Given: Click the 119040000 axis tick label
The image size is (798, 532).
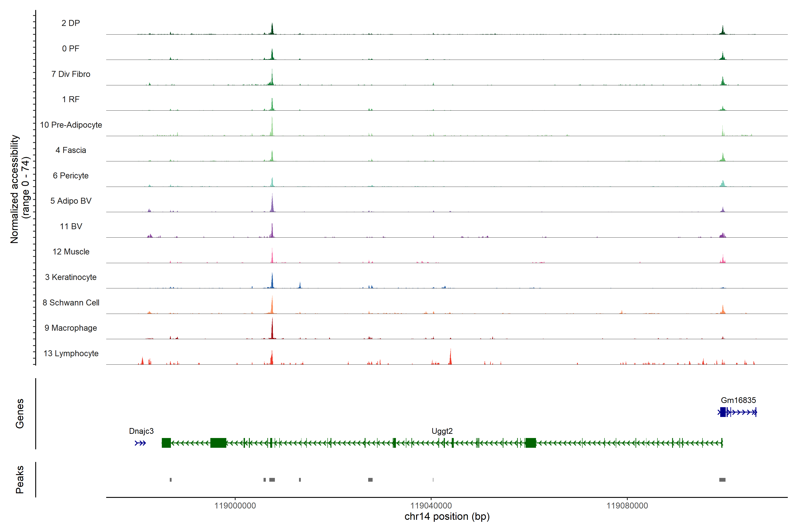Looking at the screenshot, I should coord(431,506).
